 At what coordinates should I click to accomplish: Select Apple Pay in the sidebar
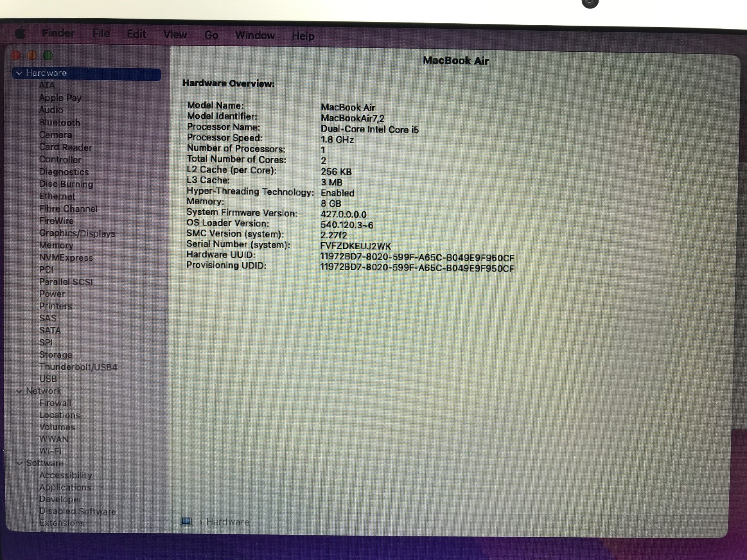click(x=60, y=98)
